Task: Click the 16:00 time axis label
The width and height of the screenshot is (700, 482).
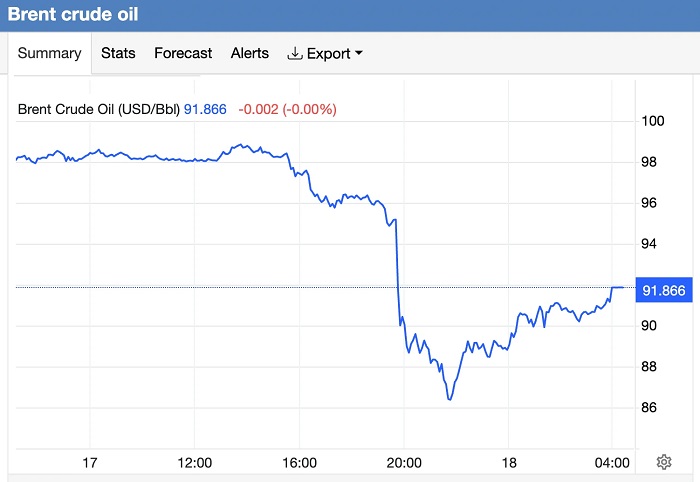Action: [x=299, y=463]
